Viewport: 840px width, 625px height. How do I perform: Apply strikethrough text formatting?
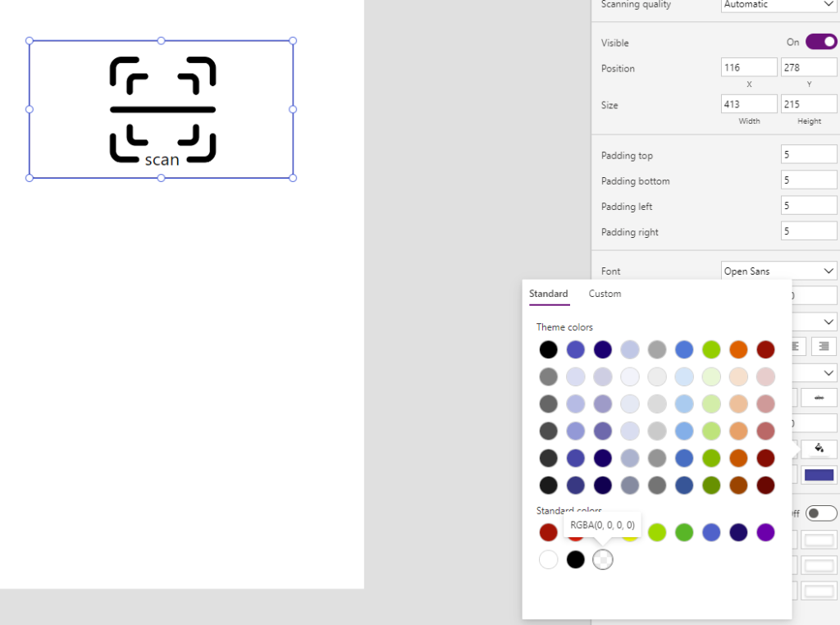pos(819,397)
